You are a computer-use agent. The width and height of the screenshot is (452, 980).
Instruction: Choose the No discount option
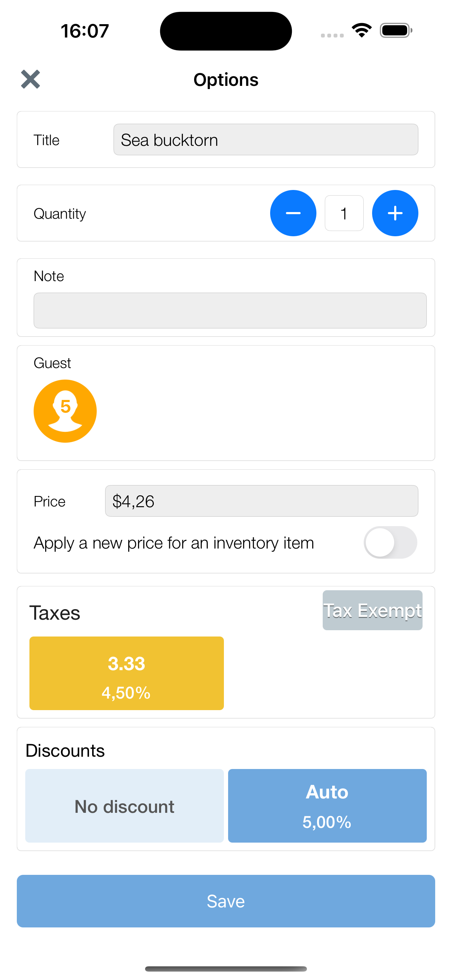[124, 806]
